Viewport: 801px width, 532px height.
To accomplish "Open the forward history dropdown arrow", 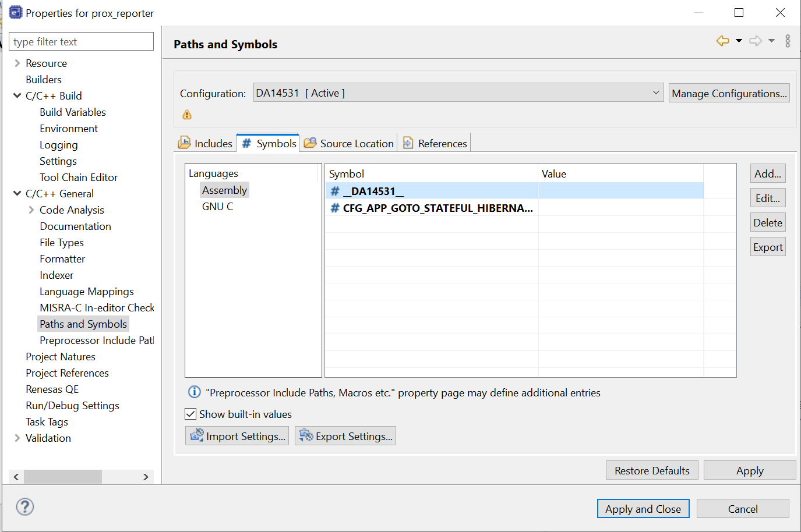I will click(x=771, y=41).
